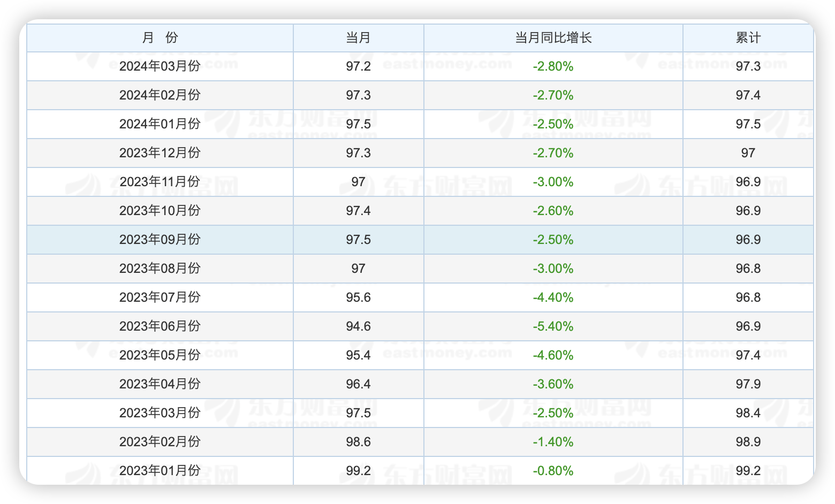Click the 2024年01月份 month cell

pos(160,124)
